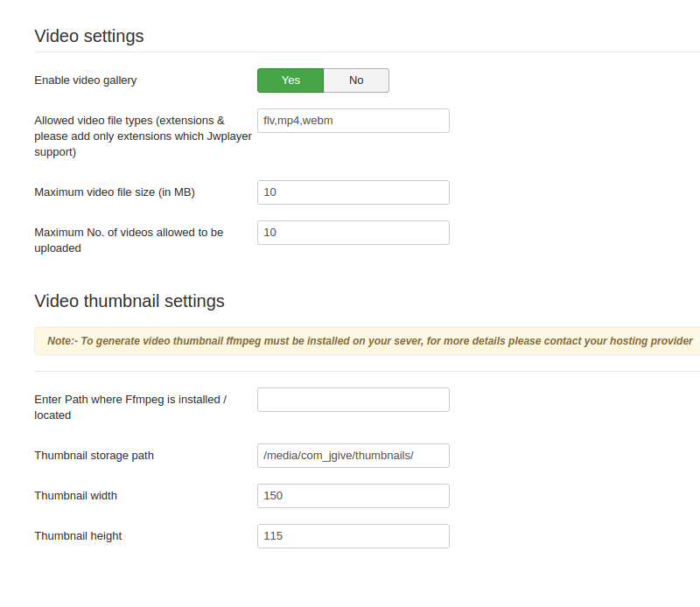Click the thumbnail width input box

tap(353, 496)
